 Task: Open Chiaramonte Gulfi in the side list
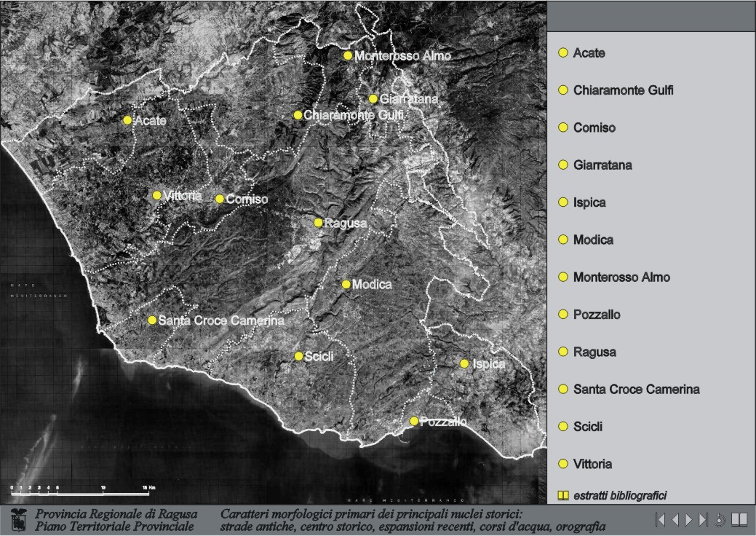[623, 90]
